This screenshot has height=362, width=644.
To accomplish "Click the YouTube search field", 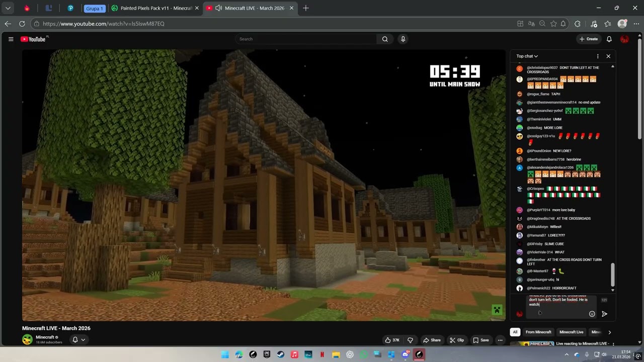I will coord(306,39).
